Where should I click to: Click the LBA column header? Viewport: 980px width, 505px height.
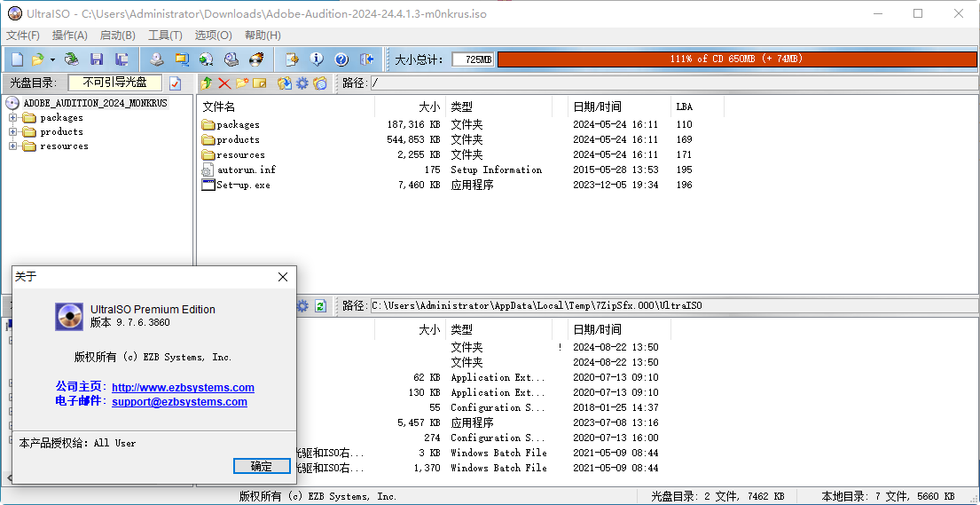(697, 107)
